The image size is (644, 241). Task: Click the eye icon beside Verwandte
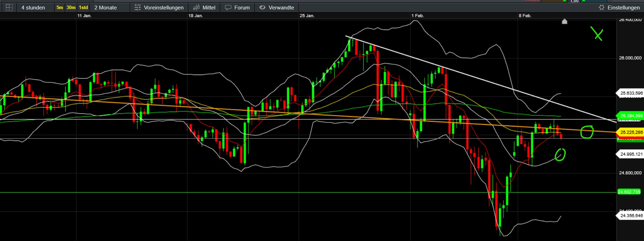tap(262, 7)
